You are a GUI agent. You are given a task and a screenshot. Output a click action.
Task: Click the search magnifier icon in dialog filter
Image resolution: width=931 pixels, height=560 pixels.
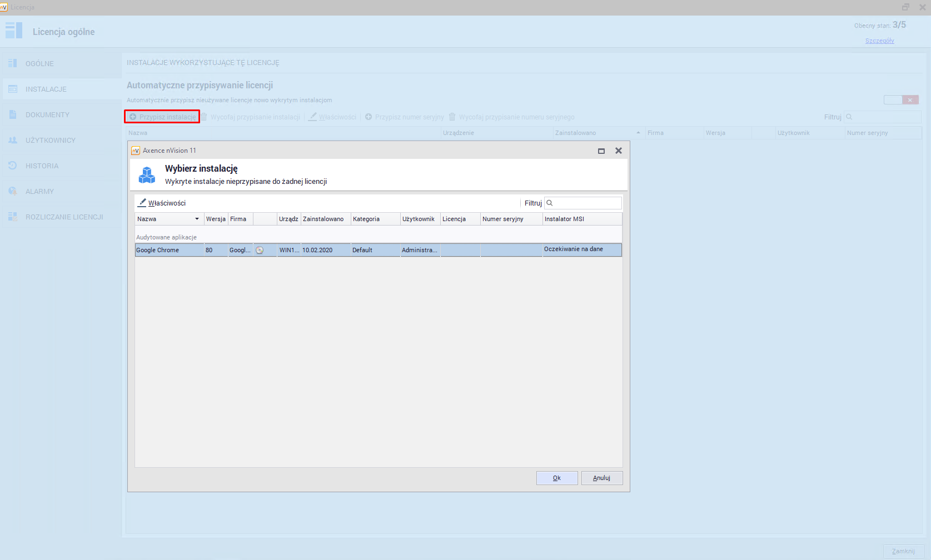click(x=550, y=203)
